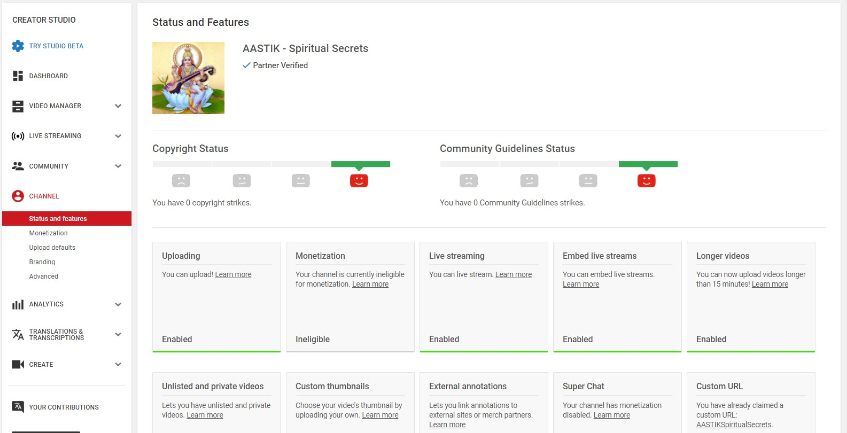Click Learn more in Longer videos card
The image size is (847, 433).
(770, 285)
